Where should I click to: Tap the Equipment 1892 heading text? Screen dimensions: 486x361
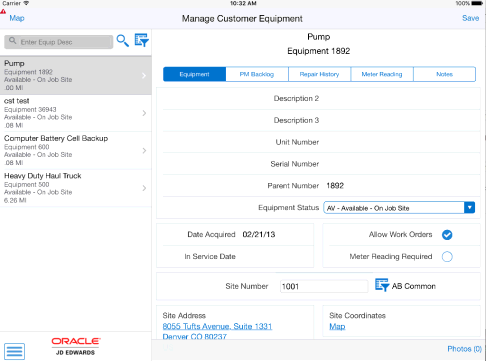pos(319,51)
